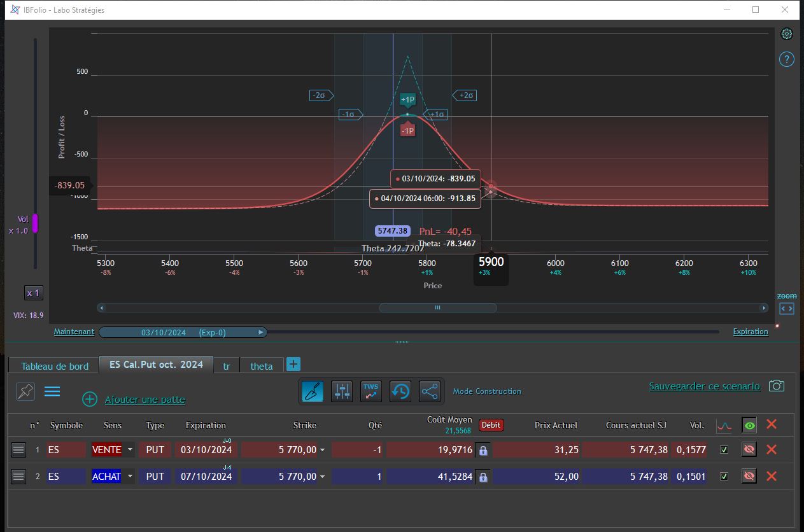Expand the ACHAT direction dropdown
Image resolution: width=804 pixels, height=532 pixels.
[x=130, y=476]
